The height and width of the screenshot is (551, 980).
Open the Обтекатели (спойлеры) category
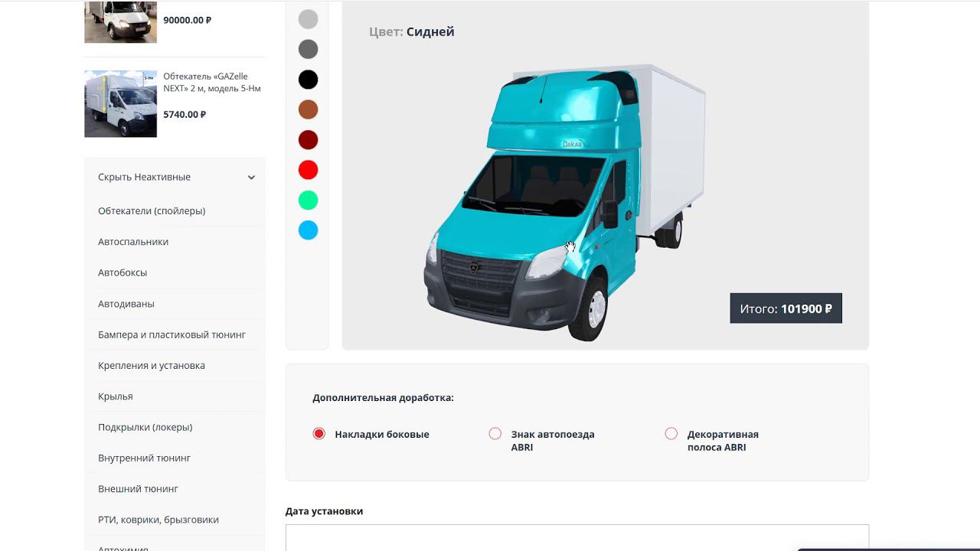(152, 210)
